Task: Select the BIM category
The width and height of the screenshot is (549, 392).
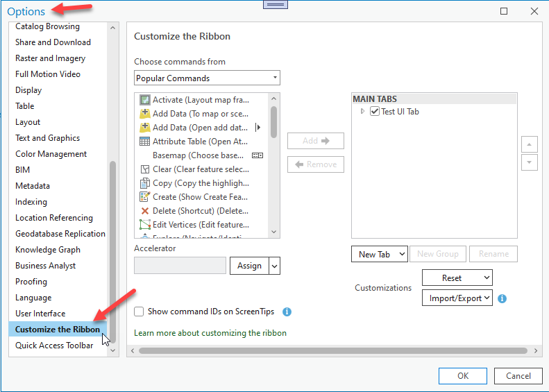Action: tap(22, 170)
